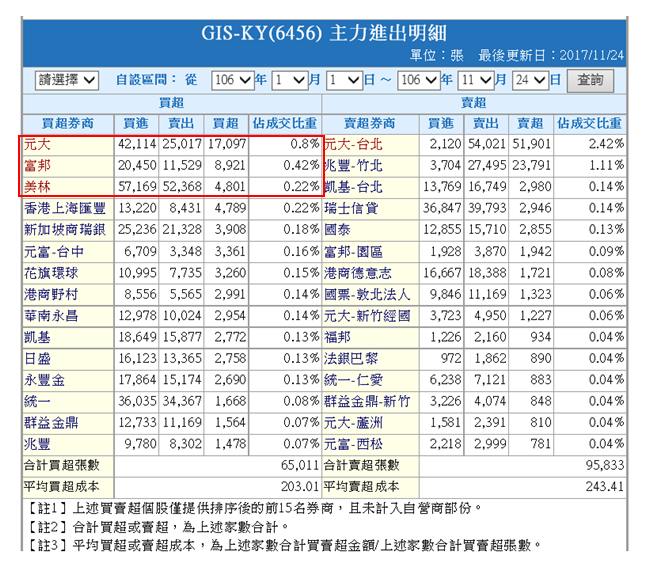Open broker link 富邦 in buy list
Screen dimensions: 651x567
pyautogui.click(x=37, y=166)
